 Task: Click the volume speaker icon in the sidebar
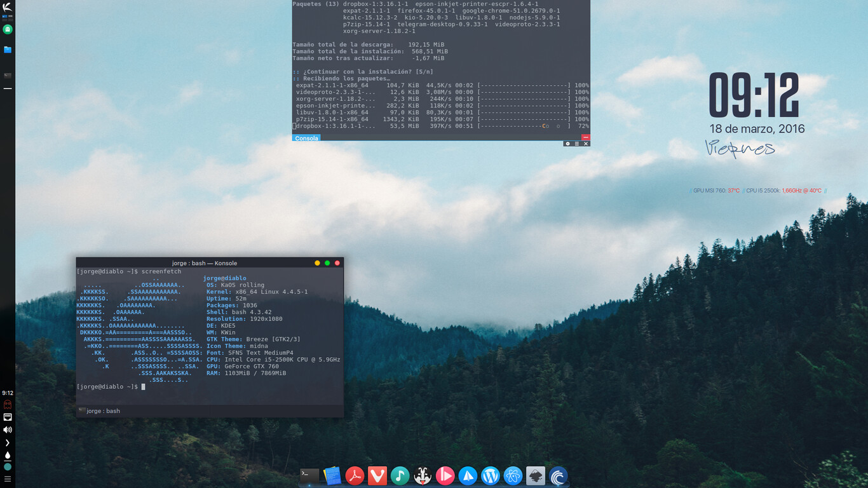tap(8, 430)
